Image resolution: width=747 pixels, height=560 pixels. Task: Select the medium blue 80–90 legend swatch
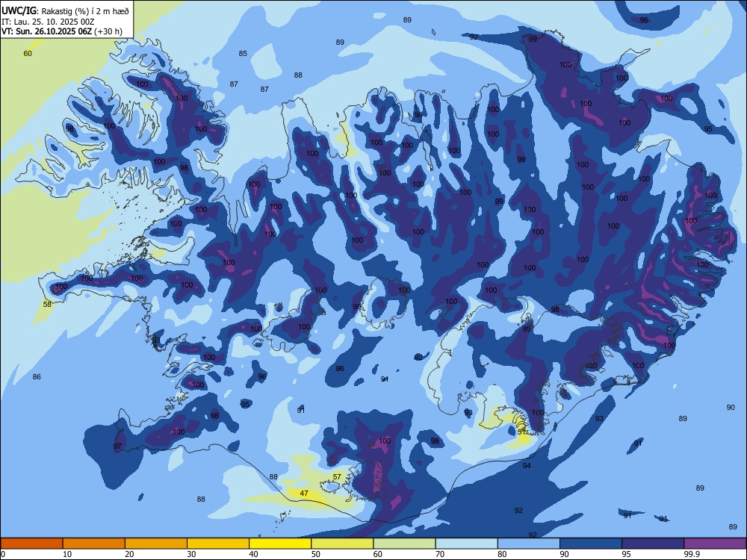[x=529, y=544]
